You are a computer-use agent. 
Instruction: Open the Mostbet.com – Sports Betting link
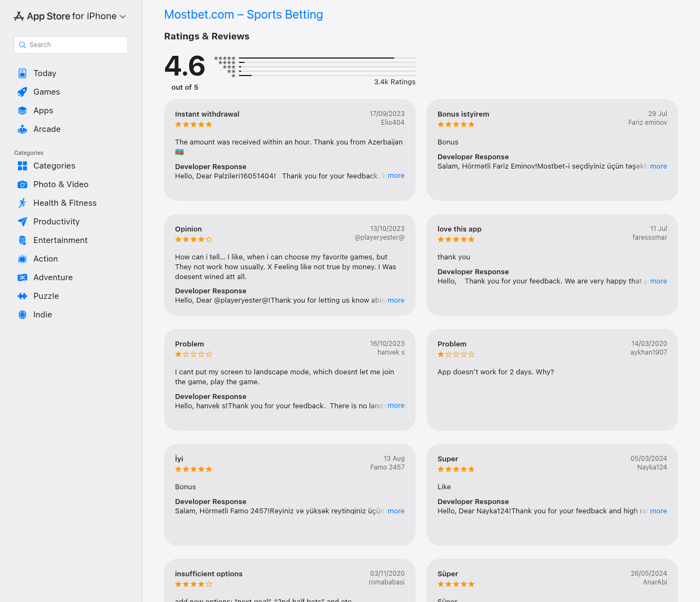pyautogui.click(x=243, y=15)
